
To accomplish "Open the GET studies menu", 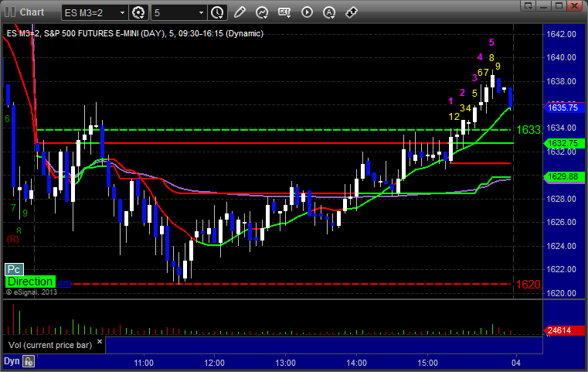I will click(284, 12).
